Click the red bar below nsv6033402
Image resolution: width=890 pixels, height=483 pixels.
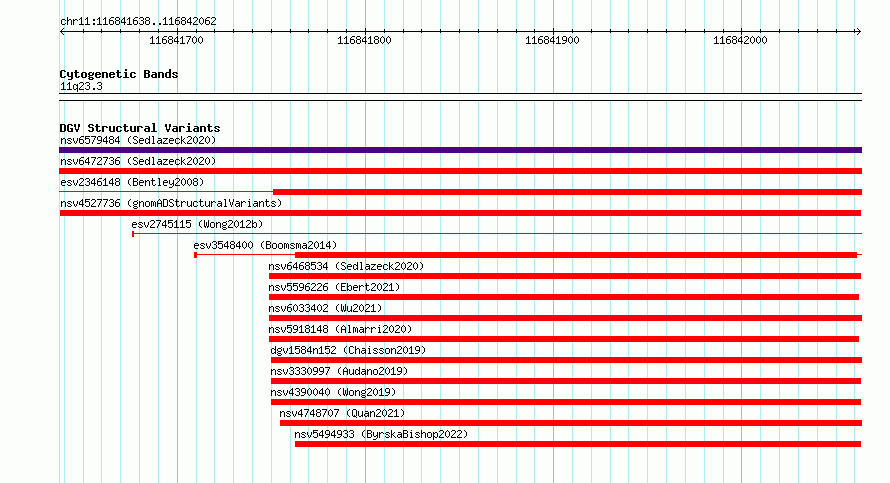pos(565,318)
